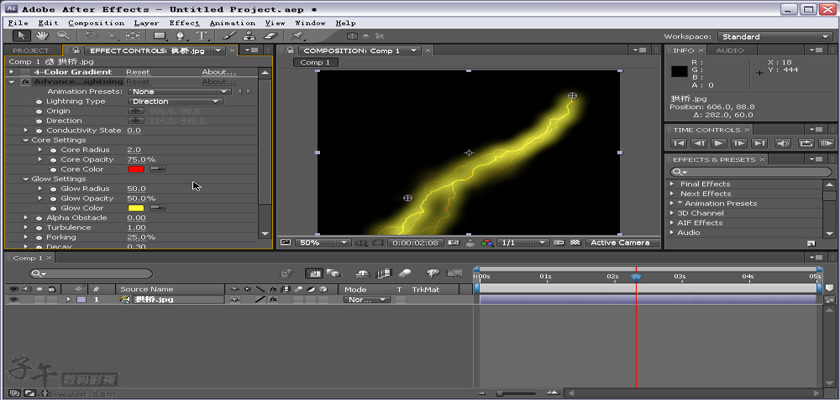Select the Eraser tool
The height and width of the screenshot is (400, 840).
click(x=271, y=36)
